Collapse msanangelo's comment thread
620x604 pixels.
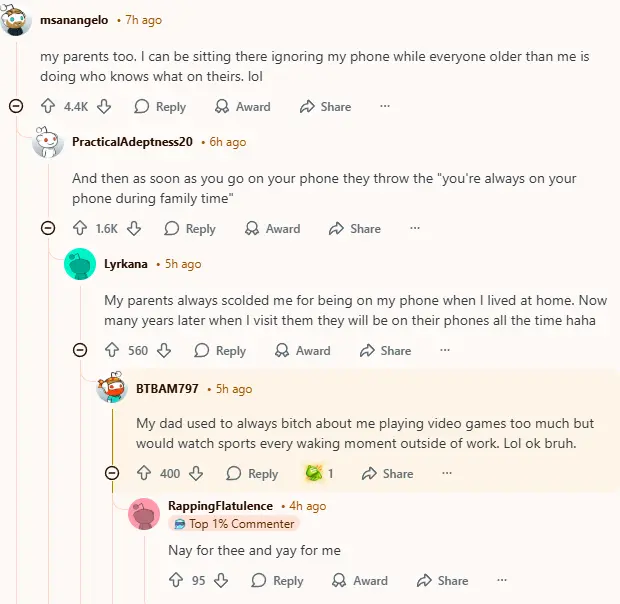[16, 106]
